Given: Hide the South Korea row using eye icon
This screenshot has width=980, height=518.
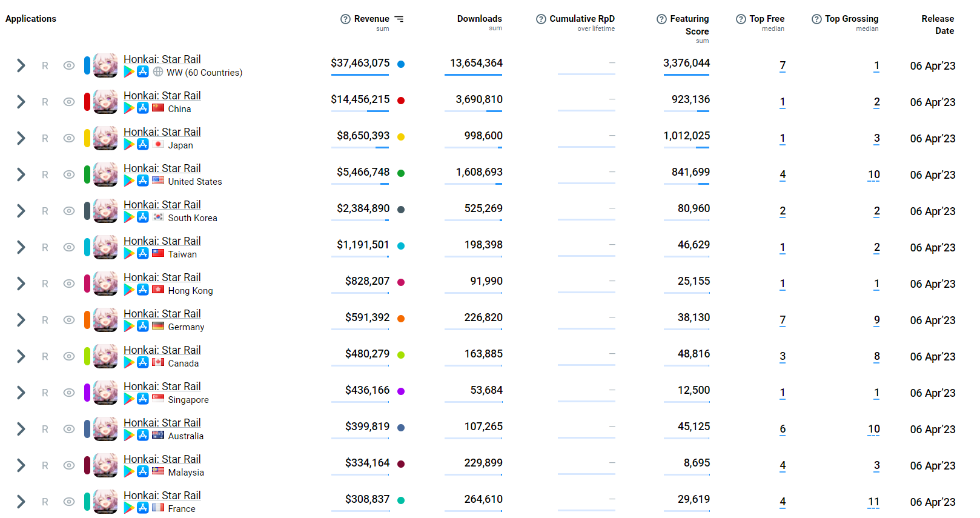Looking at the screenshot, I should pos(69,211).
